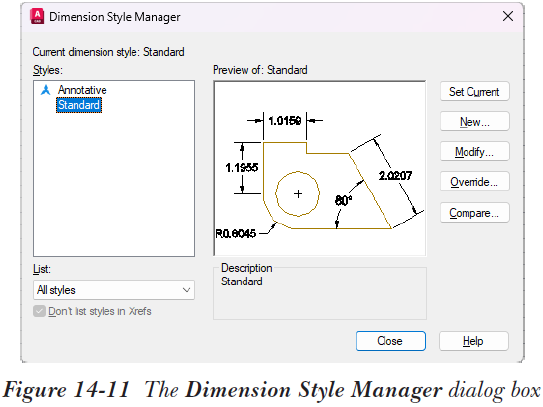This screenshot has width=543, height=407.
Task: Click the 'Current dimension style: Standard' label
Action: [108, 52]
